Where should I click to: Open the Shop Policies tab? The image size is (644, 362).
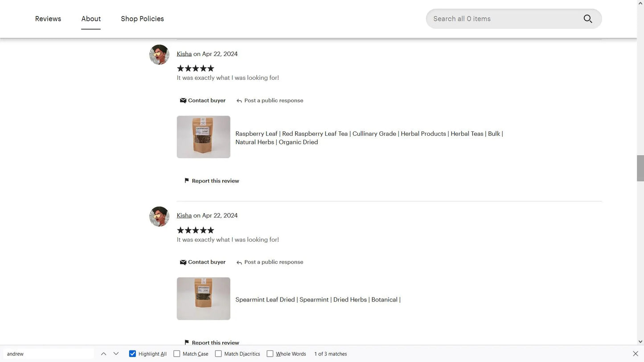(142, 19)
